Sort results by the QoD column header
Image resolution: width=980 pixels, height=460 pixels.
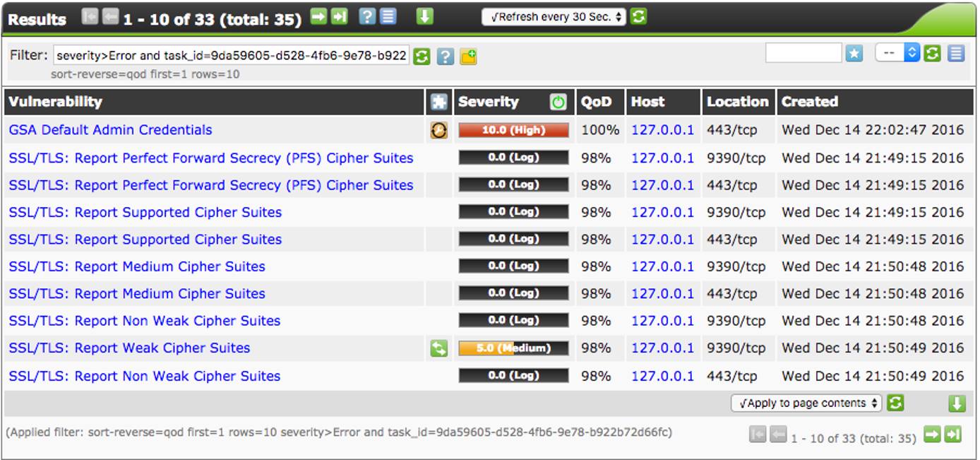click(x=597, y=102)
